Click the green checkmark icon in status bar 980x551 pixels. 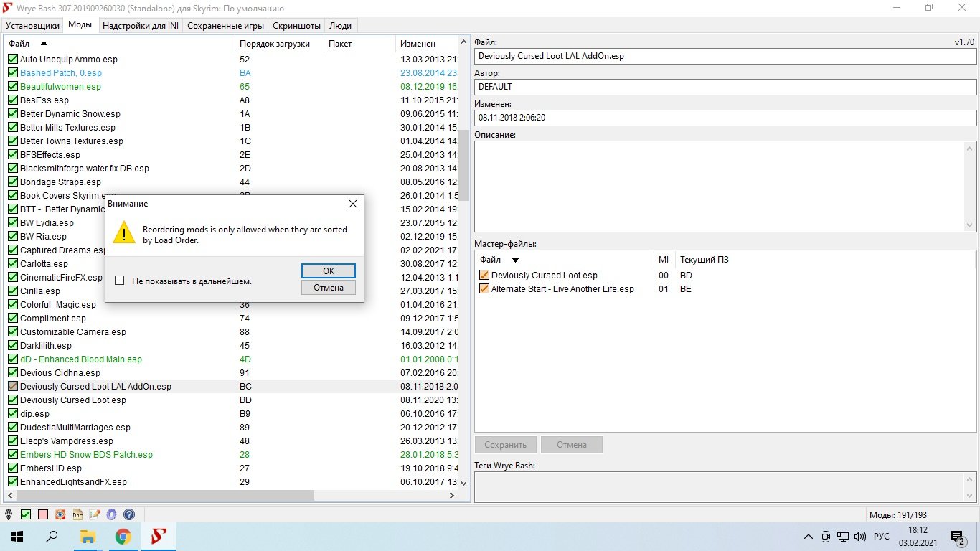tap(26, 514)
